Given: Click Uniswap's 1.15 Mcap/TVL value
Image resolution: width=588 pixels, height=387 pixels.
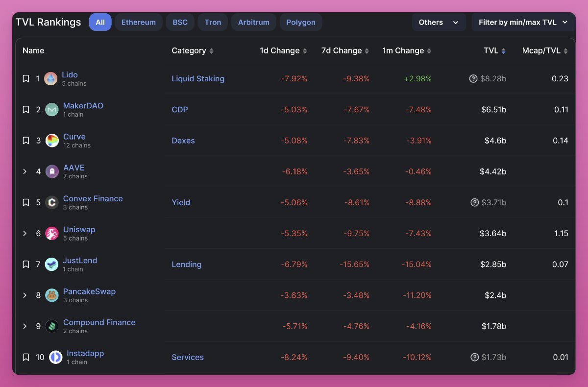Looking at the screenshot, I should [561, 233].
